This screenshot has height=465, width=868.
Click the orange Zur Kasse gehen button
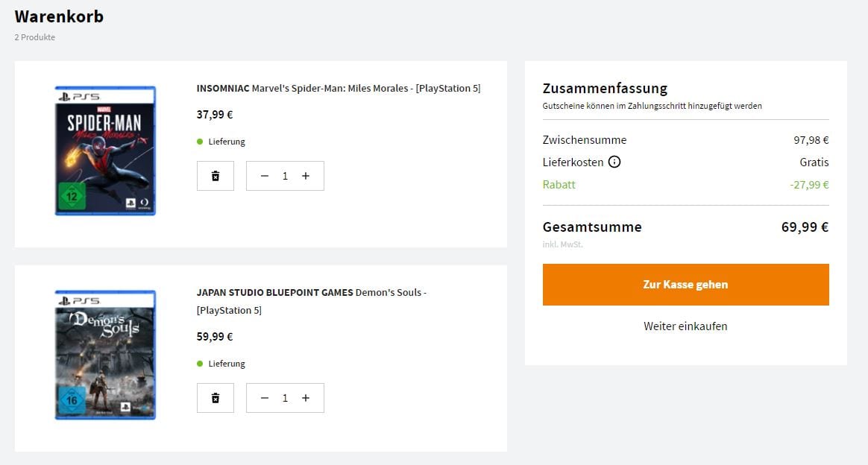point(685,285)
